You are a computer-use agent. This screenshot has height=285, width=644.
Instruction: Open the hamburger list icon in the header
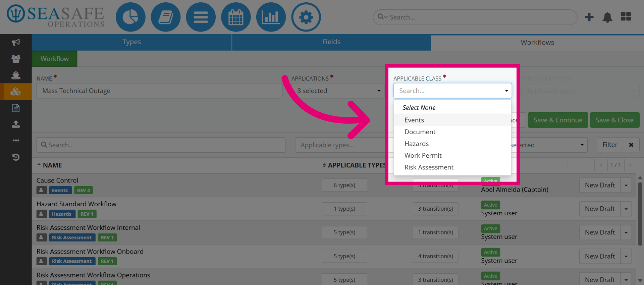pos(201,17)
